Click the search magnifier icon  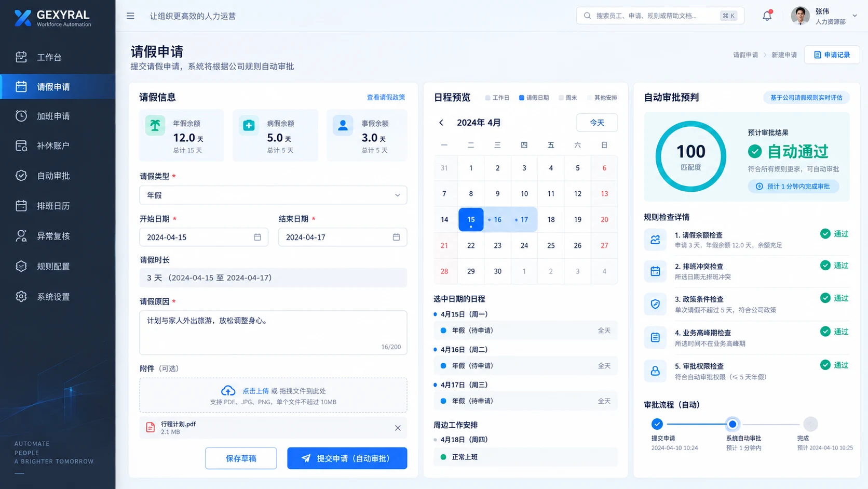tap(587, 16)
